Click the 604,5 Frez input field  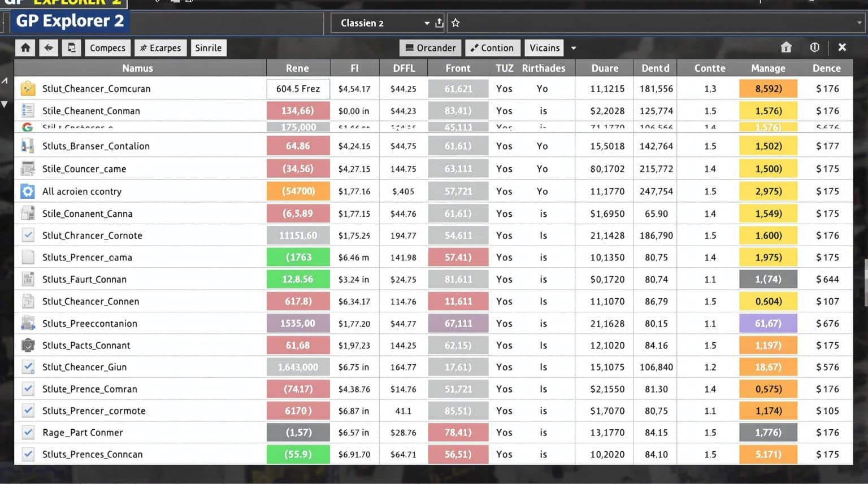pyautogui.click(x=298, y=89)
